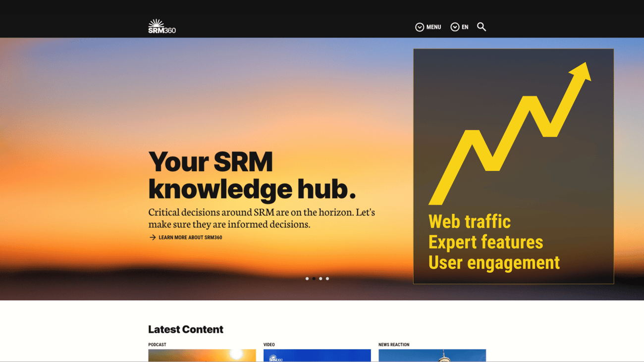Open the EN language chevron dropdown
644x362 pixels.
pyautogui.click(x=455, y=27)
